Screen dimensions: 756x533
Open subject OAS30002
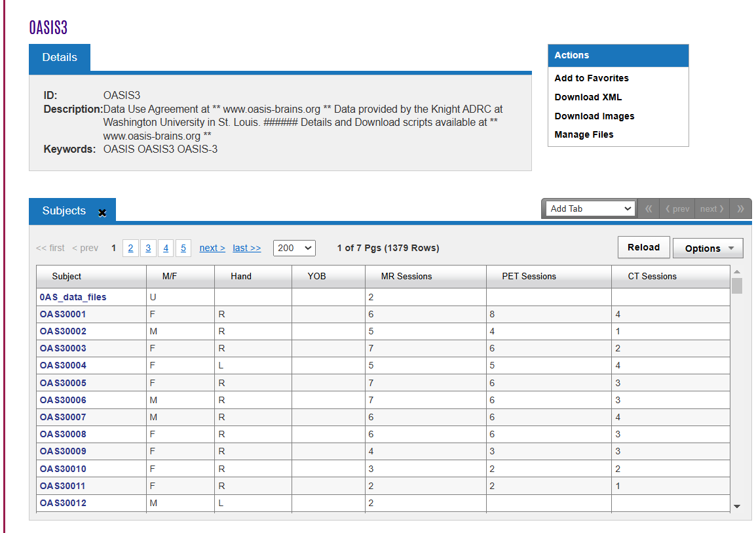coord(63,331)
